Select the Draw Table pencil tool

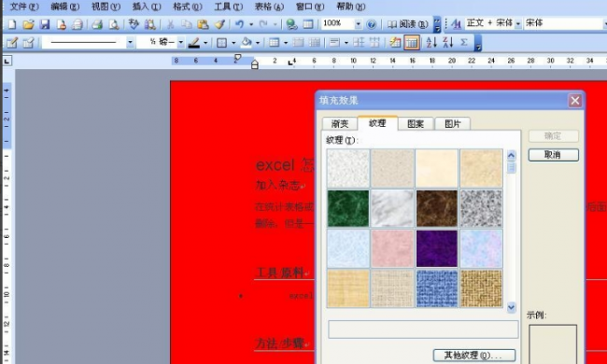12,43
